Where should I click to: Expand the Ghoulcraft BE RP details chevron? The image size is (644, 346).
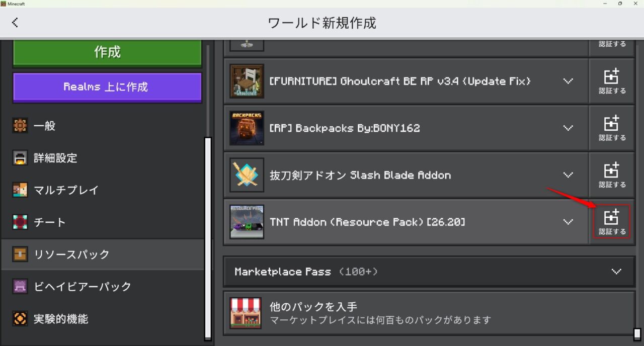tap(568, 81)
